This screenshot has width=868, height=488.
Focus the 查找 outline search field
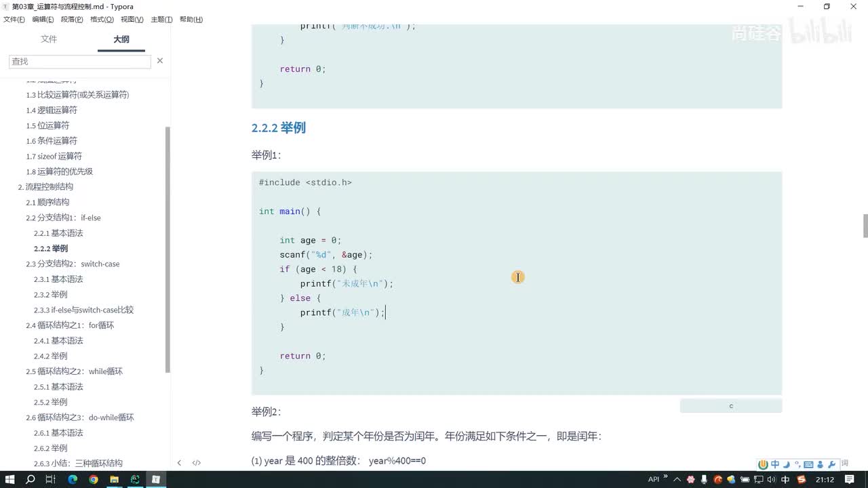pos(79,61)
